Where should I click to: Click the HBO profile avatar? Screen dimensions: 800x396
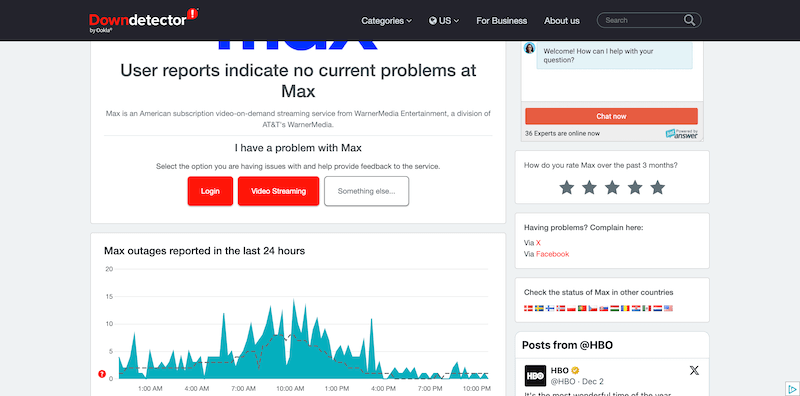coord(535,376)
